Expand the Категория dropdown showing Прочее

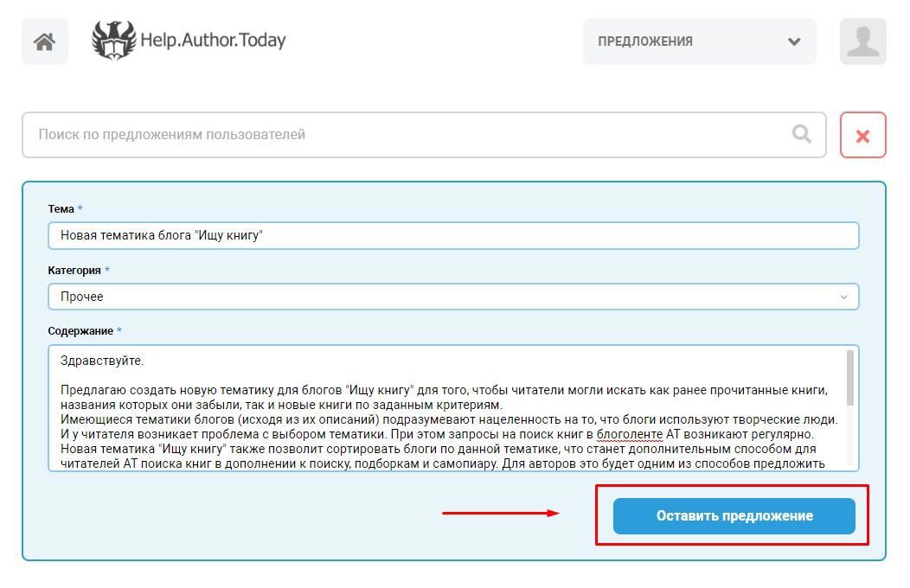pos(452,297)
